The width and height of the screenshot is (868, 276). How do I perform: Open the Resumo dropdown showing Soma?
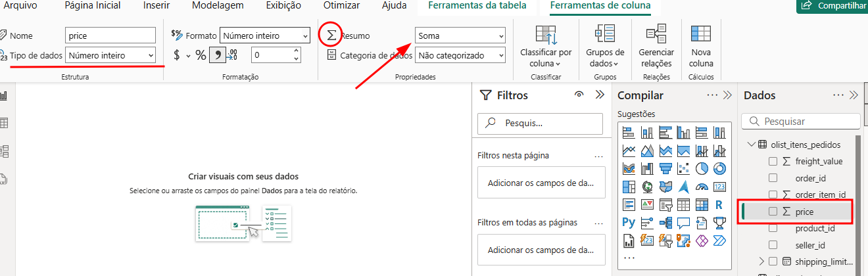pyautogui.click(x=460, y=35)
